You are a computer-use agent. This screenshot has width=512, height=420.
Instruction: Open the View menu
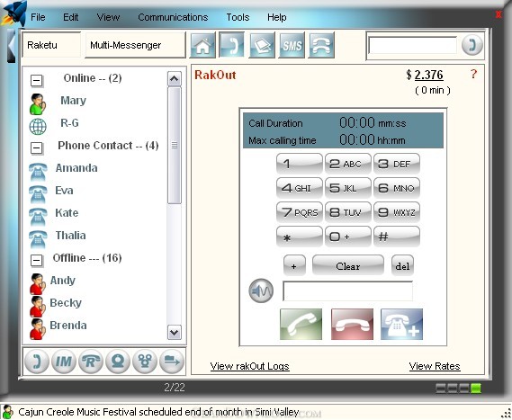108,17
